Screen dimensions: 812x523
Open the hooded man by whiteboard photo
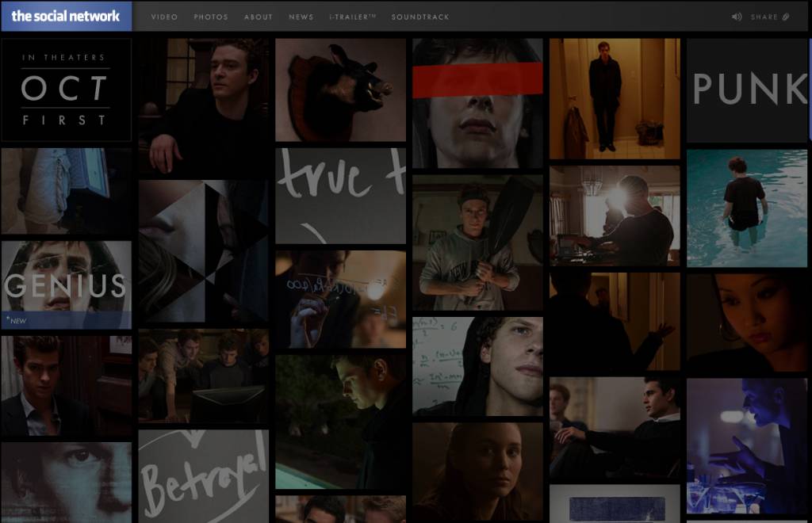tap(477, 366)
